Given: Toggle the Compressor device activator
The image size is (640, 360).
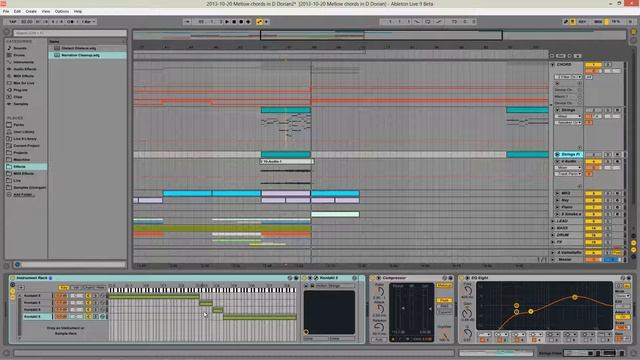Looking at the screenshot, I should point(373,278).
